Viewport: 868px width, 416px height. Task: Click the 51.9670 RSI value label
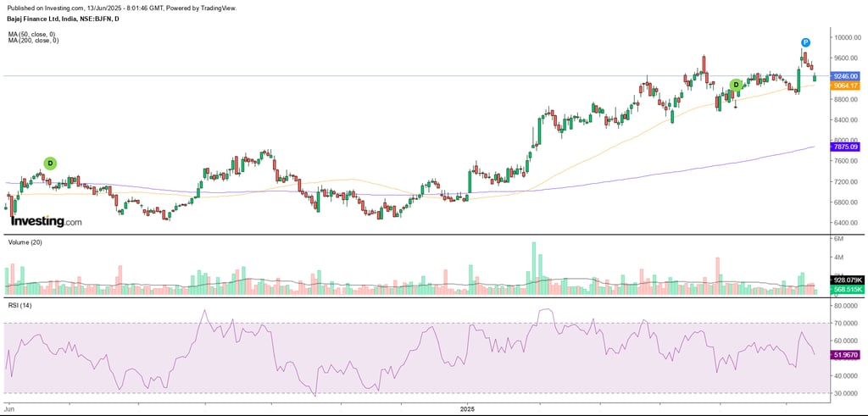[x=847, y=355]
